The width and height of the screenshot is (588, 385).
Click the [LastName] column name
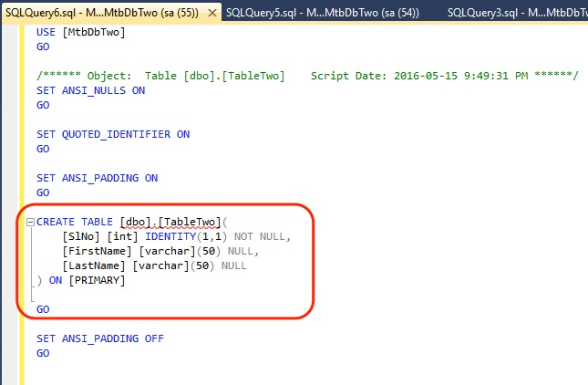click(94, 265)
